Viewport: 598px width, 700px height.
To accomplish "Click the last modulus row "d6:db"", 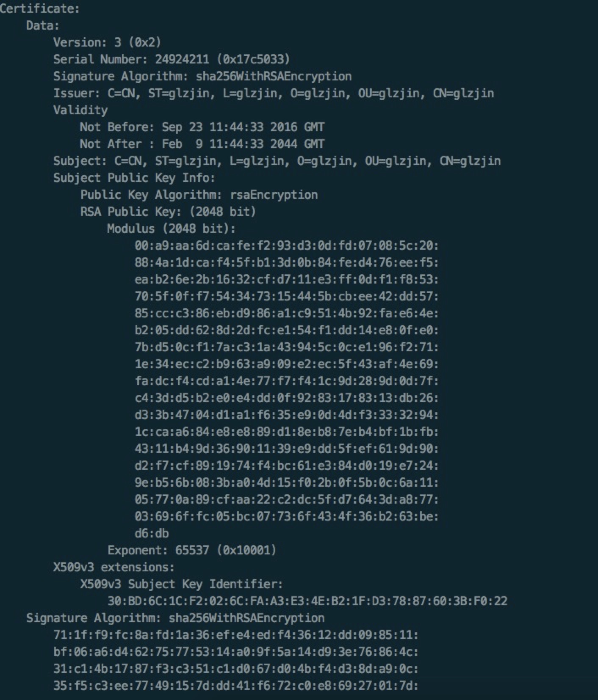I will 152,533.
